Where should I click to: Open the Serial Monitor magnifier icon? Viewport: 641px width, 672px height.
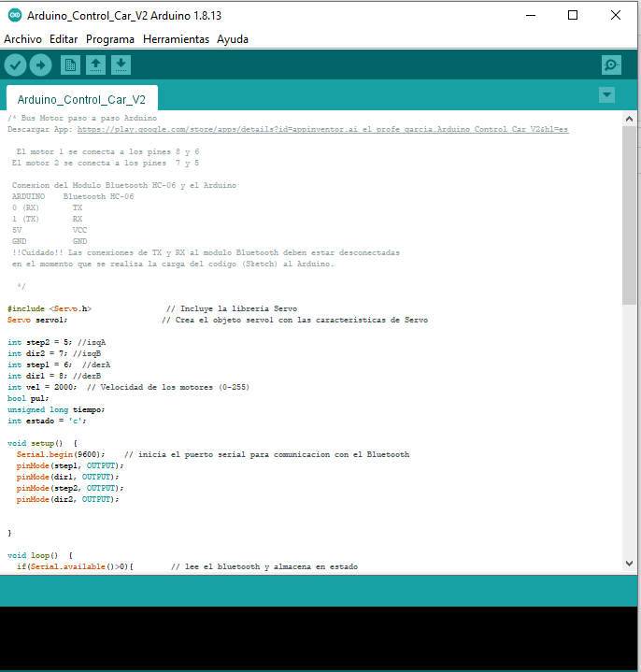611,65
